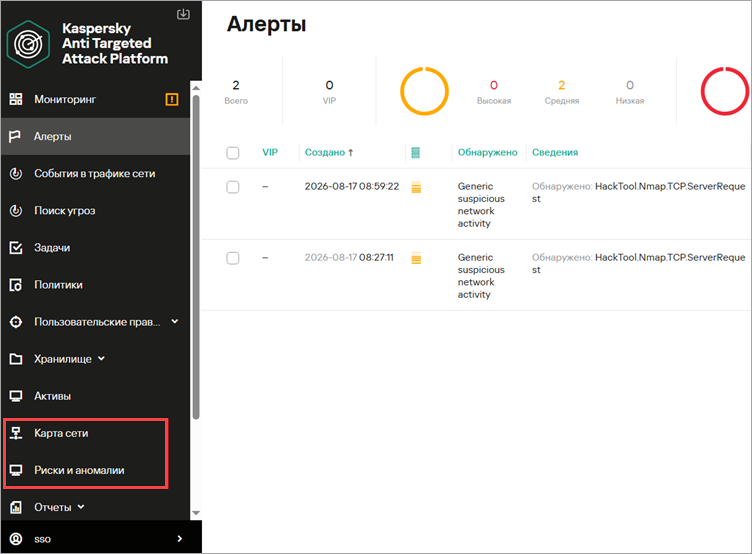Screen dimensions: 752x554
Task: Click the Kaspersky Anti Targeted Attack Platform title
Action: 115,44
